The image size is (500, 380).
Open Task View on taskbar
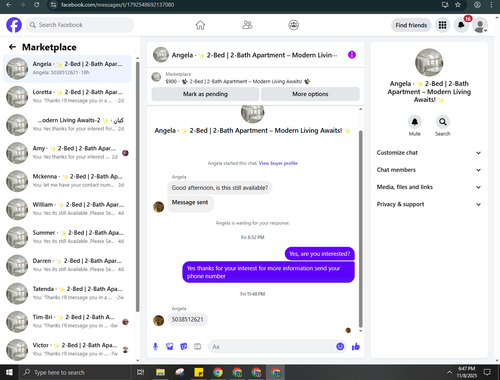coord(141,372)
